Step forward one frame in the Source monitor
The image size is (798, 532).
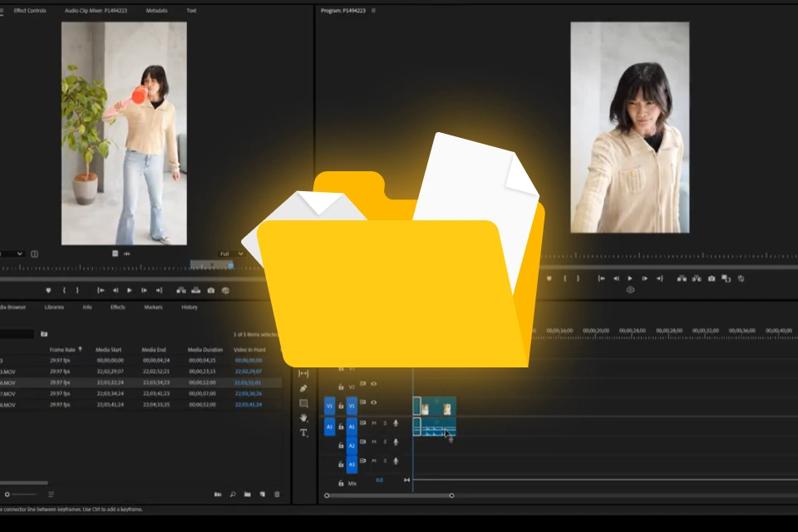[x=144, y=290]
